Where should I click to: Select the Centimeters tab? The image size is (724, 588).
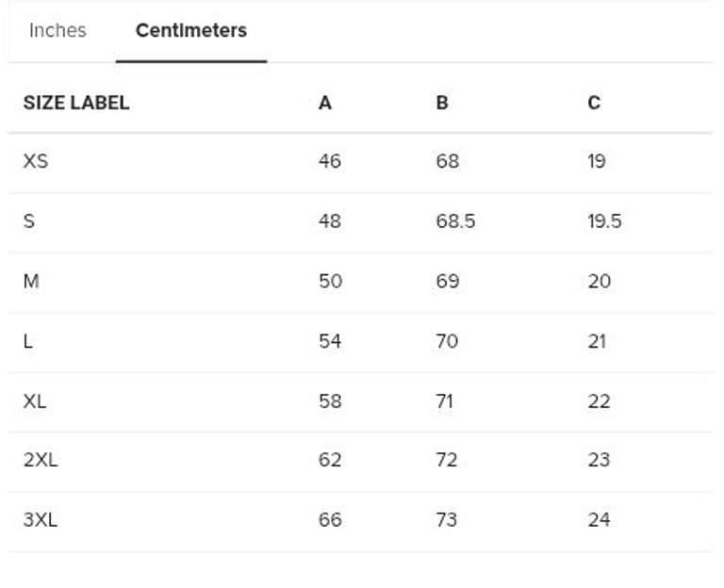[x=191, y=30]
